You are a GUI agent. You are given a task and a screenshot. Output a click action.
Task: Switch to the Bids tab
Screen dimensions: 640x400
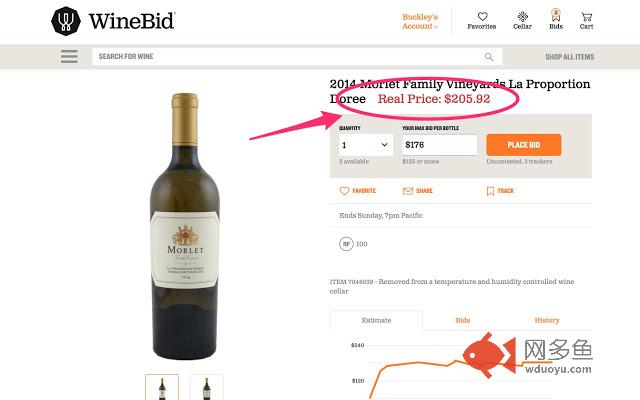point(462,320)
